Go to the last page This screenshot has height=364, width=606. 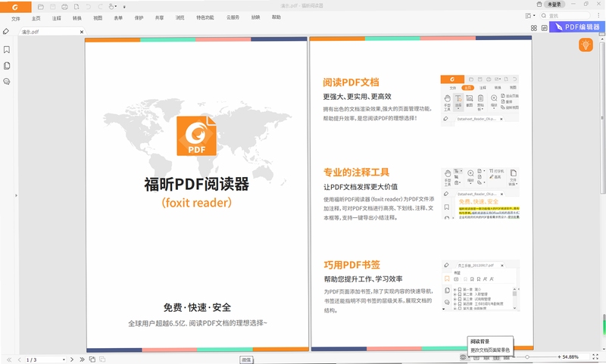pyautogui.click(x=82, y=359)
